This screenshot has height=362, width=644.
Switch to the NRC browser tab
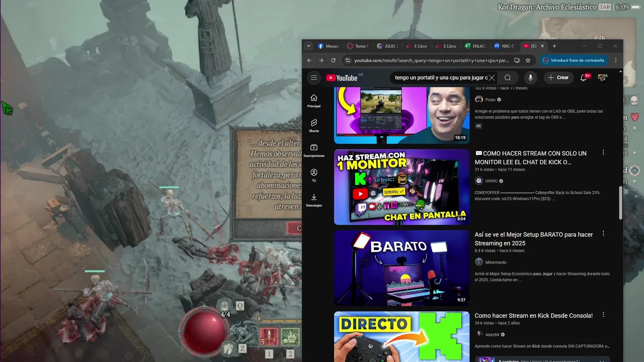click(504, 46)
